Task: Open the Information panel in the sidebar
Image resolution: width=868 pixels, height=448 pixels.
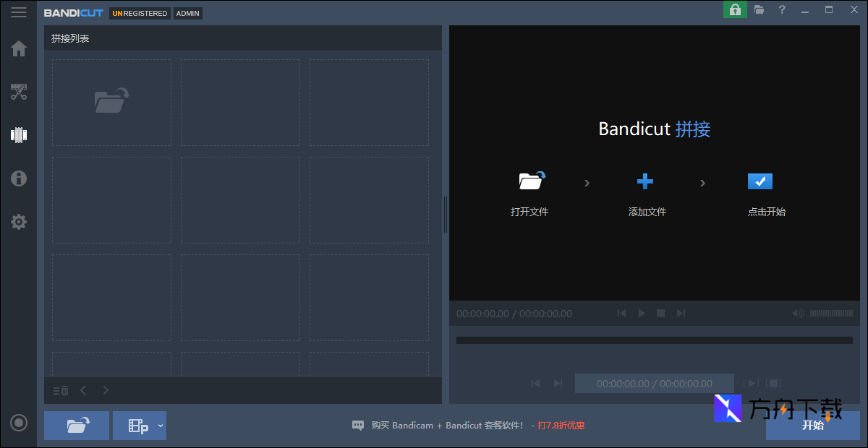Action: point(18,178)
